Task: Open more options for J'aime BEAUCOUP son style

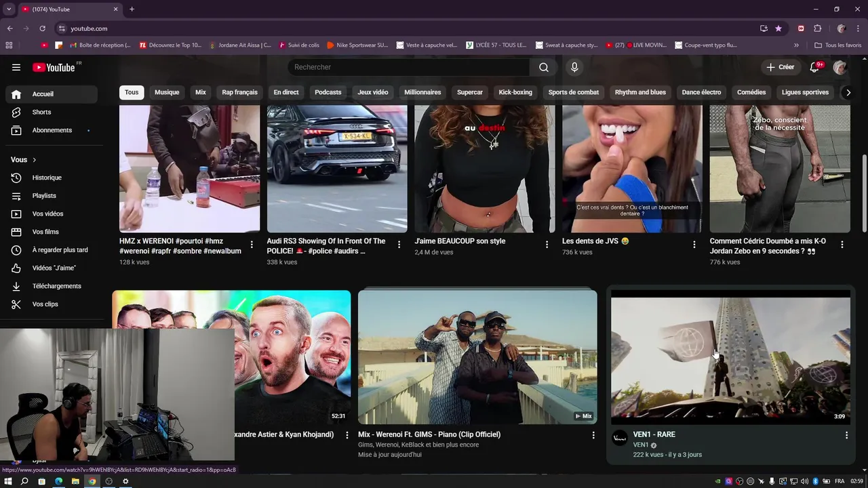Action: pyautogui.click(x=547, y=244)
